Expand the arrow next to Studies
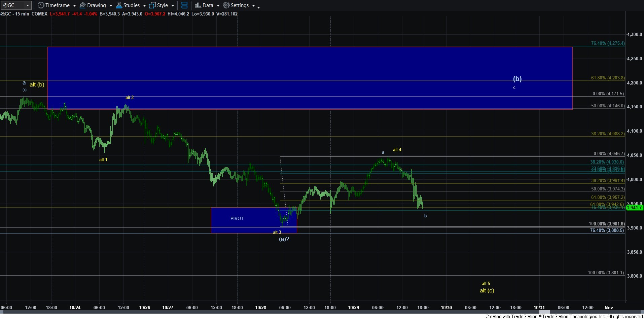 coord(144,6)
